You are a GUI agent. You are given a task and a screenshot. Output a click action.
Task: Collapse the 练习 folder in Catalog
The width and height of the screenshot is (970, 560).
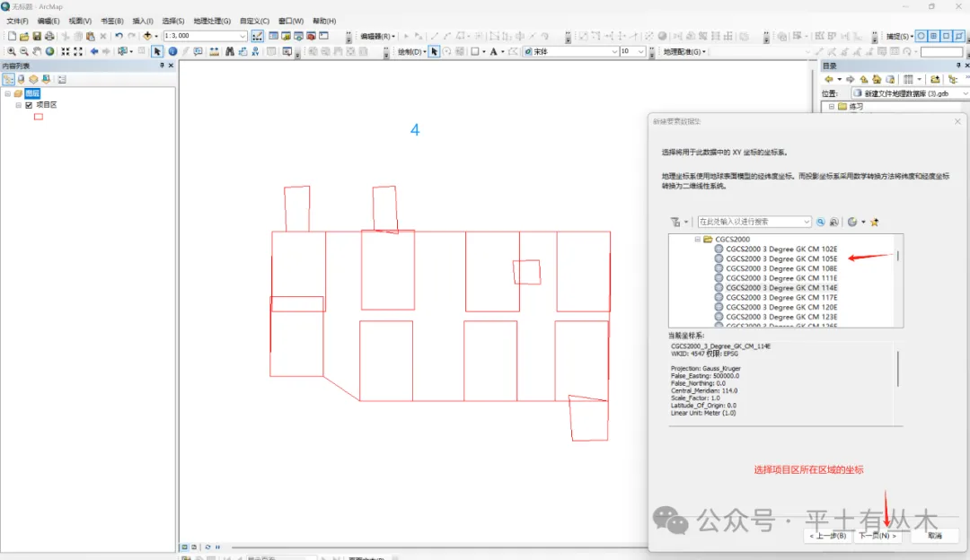[832, 106]
